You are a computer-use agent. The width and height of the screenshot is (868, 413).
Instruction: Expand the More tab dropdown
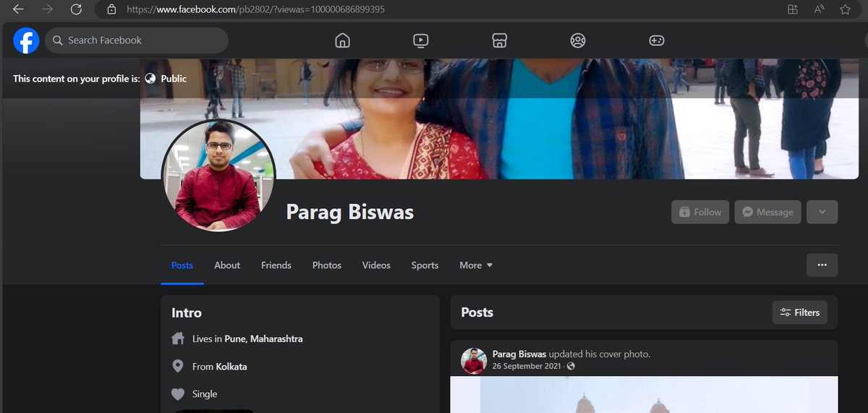click(476, 265)
